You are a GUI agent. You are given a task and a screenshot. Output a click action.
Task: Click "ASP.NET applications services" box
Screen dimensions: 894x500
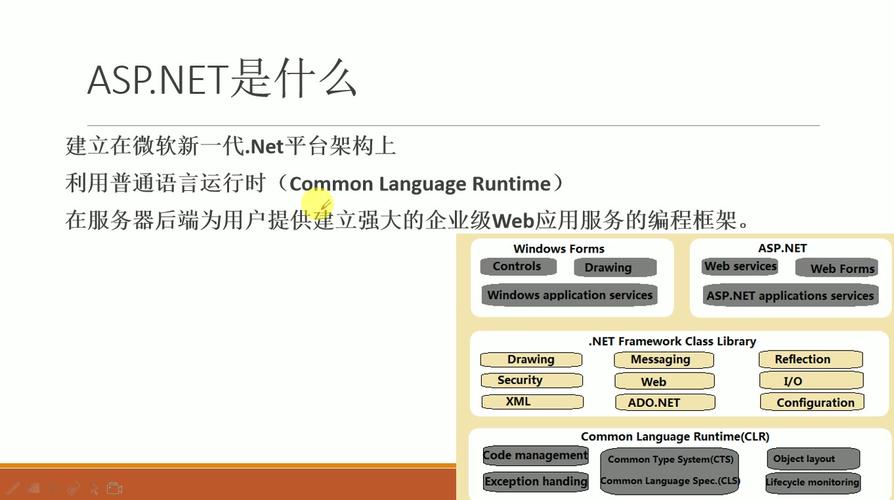790,296
